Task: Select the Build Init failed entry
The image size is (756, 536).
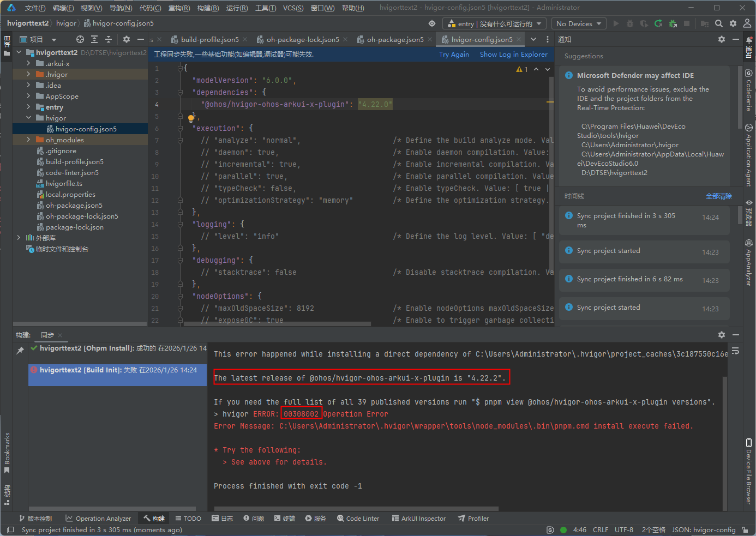Action: tap(117, 370)
